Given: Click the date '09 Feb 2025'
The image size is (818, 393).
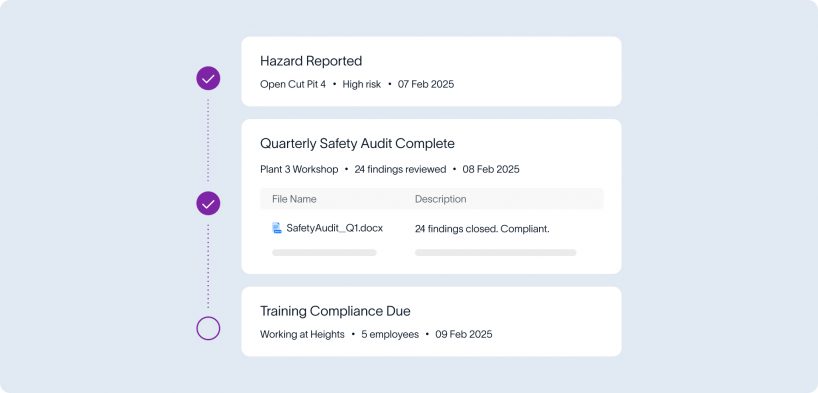Looking at the screenshot, I should click(x=464, y=334).
